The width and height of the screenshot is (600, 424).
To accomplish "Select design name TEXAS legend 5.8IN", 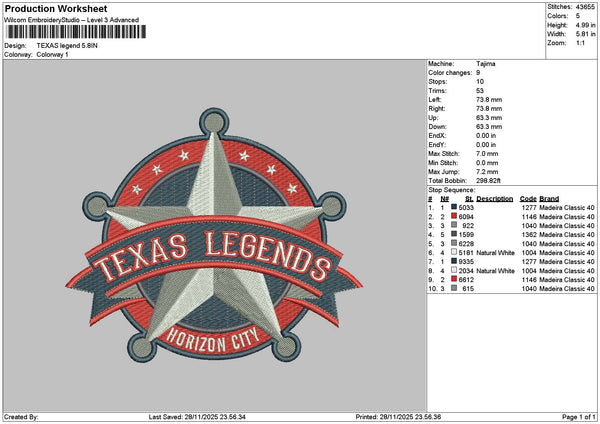I will point(67,46).
